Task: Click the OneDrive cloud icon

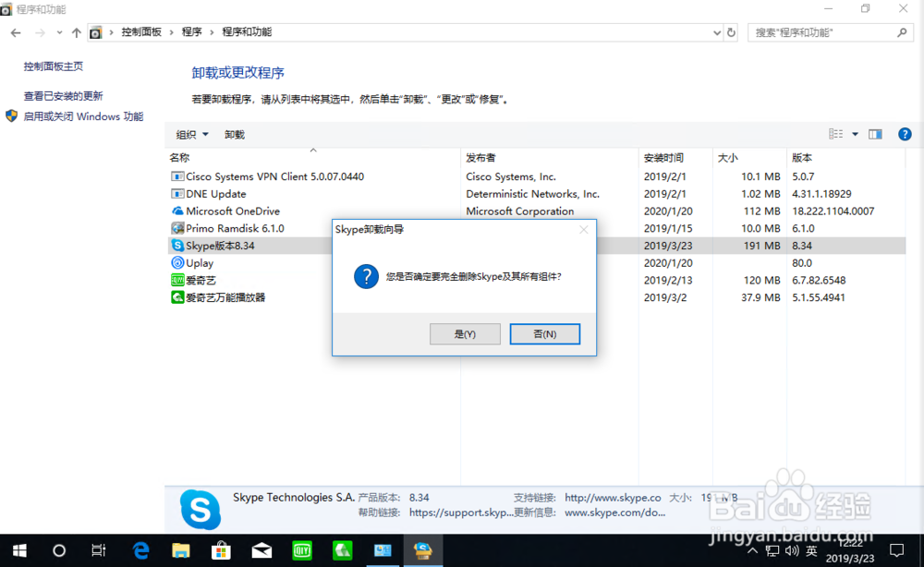Action: [177, 211]
